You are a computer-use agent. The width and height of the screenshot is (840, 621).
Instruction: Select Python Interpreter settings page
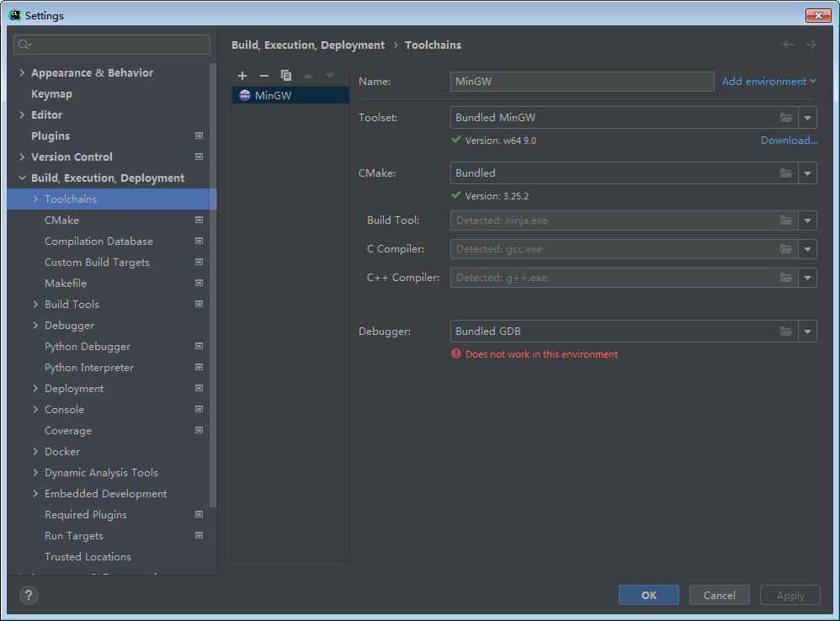pos(89,367)
